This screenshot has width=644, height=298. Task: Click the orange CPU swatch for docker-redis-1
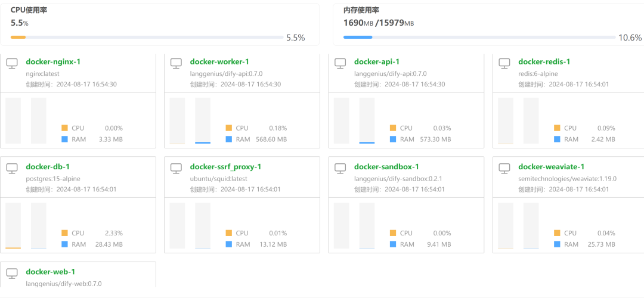[x=556, y=128]
